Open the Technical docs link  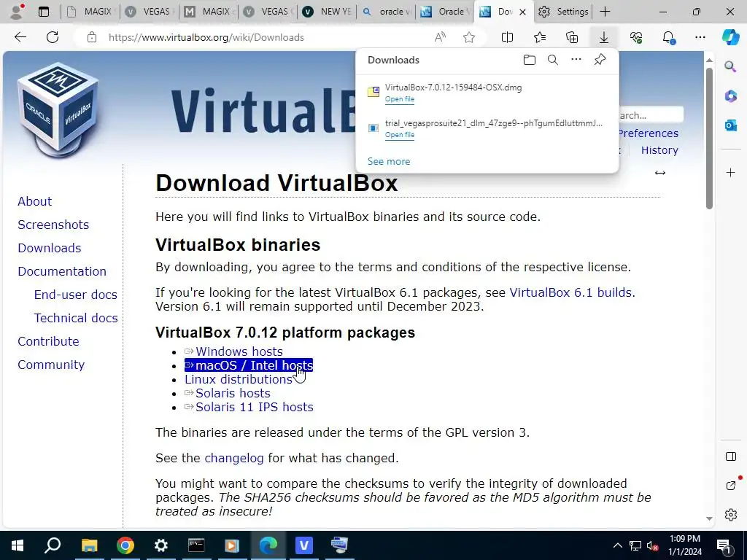[76, 318]
